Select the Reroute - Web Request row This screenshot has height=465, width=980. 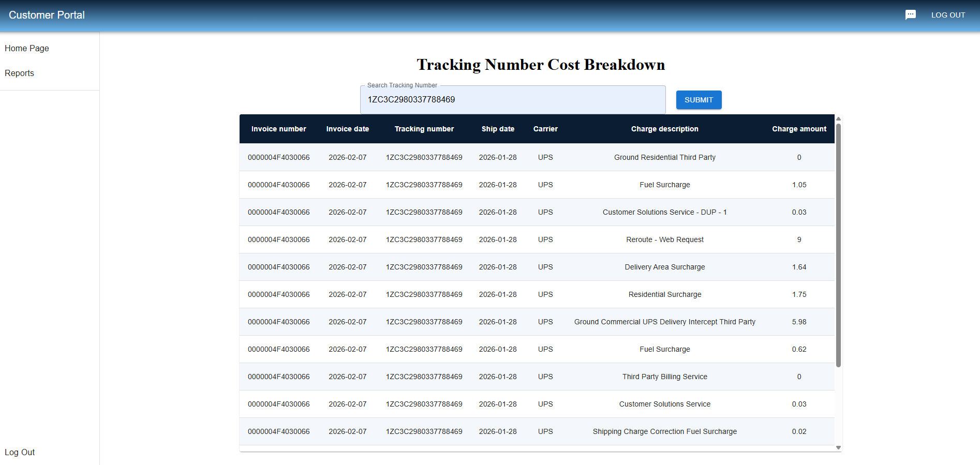(x=664, y=239)
